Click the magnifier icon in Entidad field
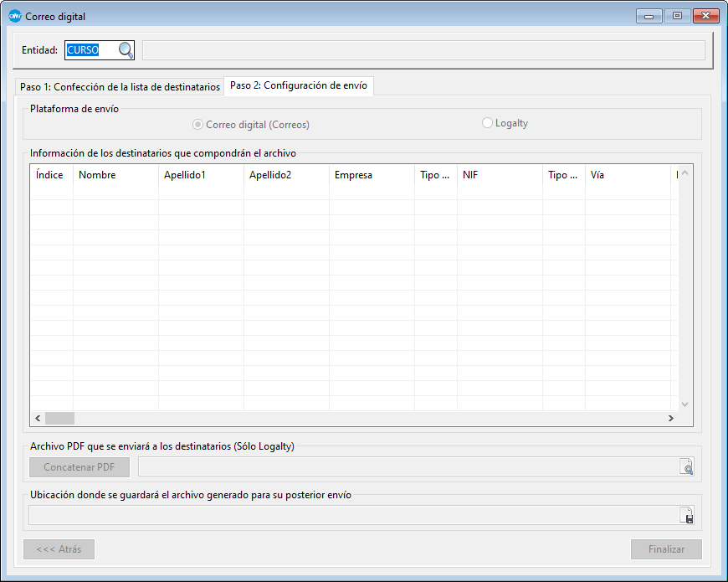 coord(126,50)
